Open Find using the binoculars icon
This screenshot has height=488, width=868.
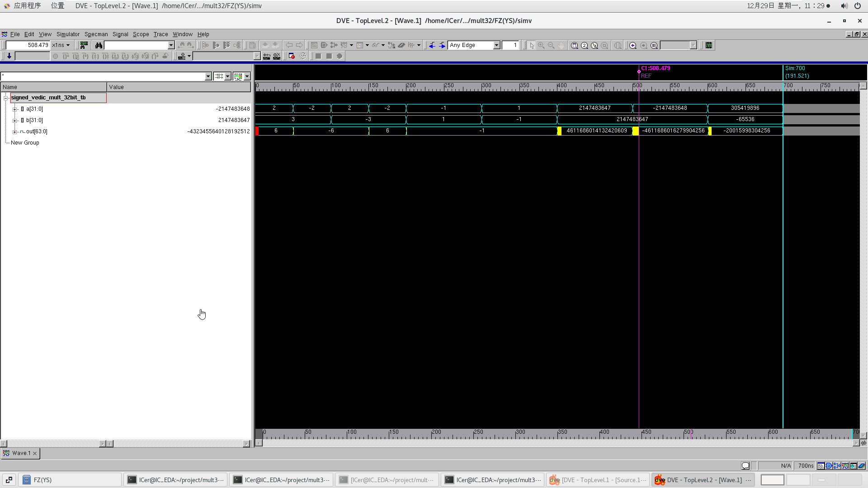98,45
